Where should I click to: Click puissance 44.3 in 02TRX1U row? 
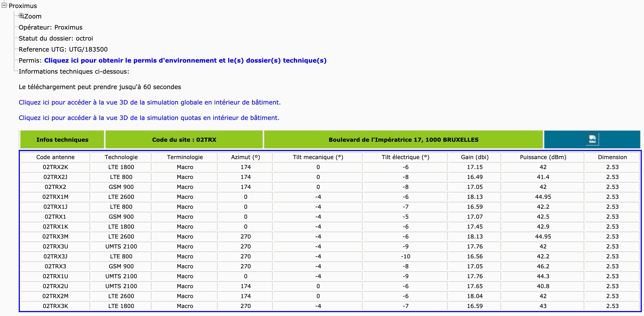tap(543, 276)
